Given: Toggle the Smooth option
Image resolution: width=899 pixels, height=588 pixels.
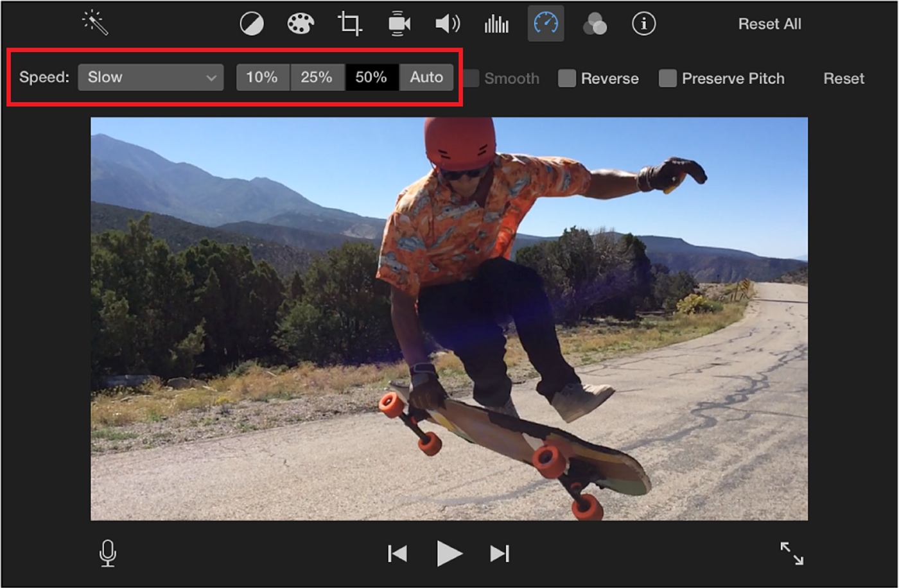Looking at the screenshot, I should 472,78.
